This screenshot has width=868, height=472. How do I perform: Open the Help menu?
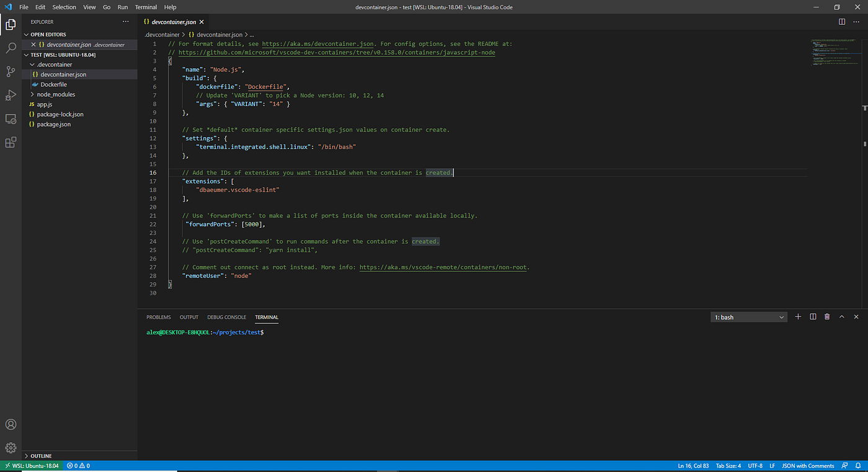click(170, 7)
